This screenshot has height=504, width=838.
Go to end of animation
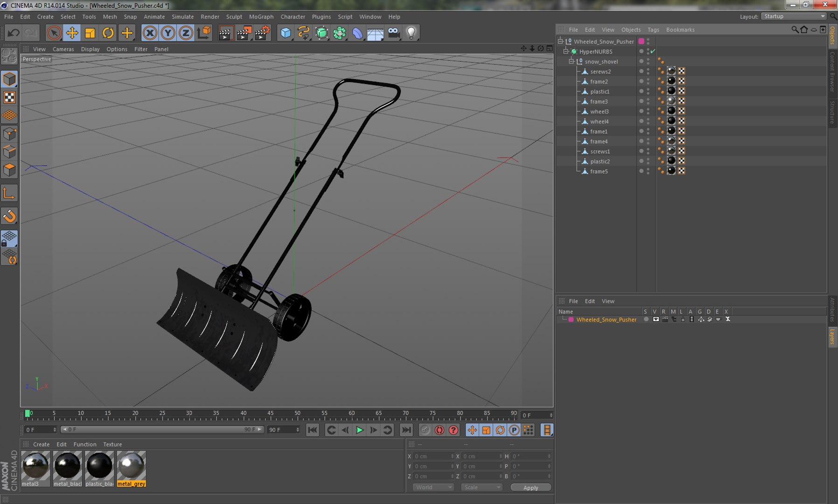406,430
